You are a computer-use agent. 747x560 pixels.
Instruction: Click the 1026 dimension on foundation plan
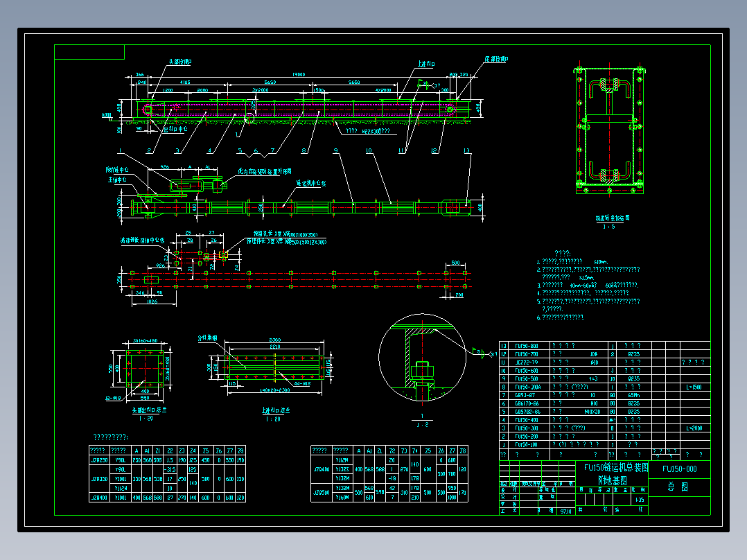click(152, 301)
